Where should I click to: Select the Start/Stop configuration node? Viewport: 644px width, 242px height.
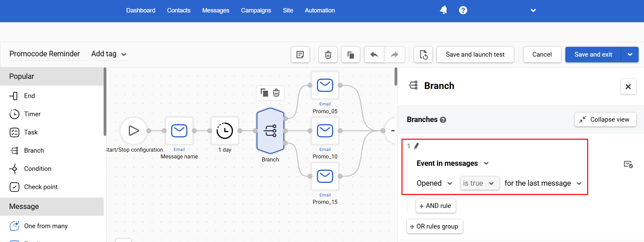click(134, 131)
